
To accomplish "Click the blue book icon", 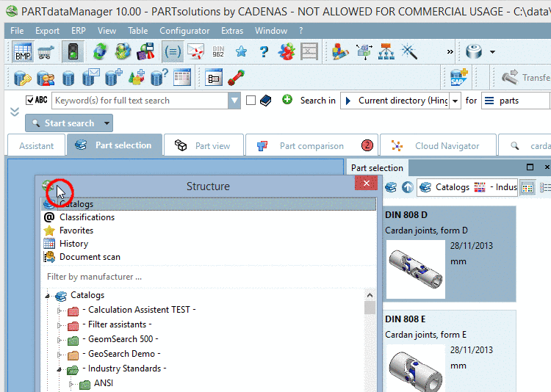I will click(266, 101).
